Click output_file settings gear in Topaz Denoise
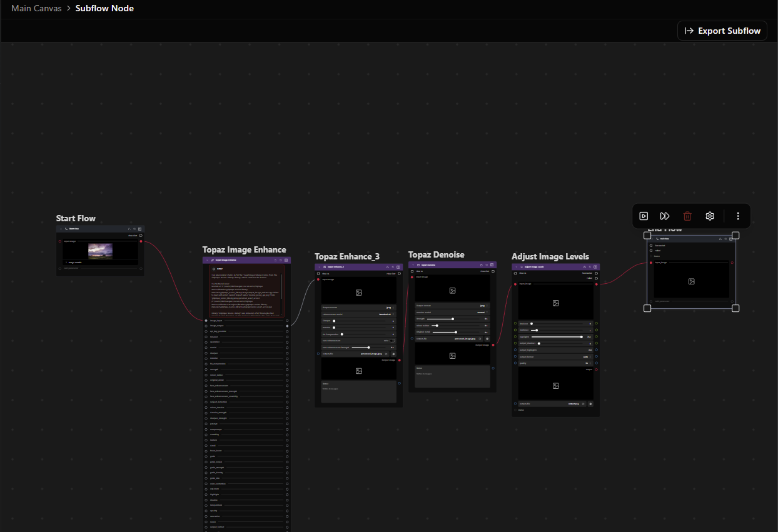778x532 pixels. (x=487, y=339)
